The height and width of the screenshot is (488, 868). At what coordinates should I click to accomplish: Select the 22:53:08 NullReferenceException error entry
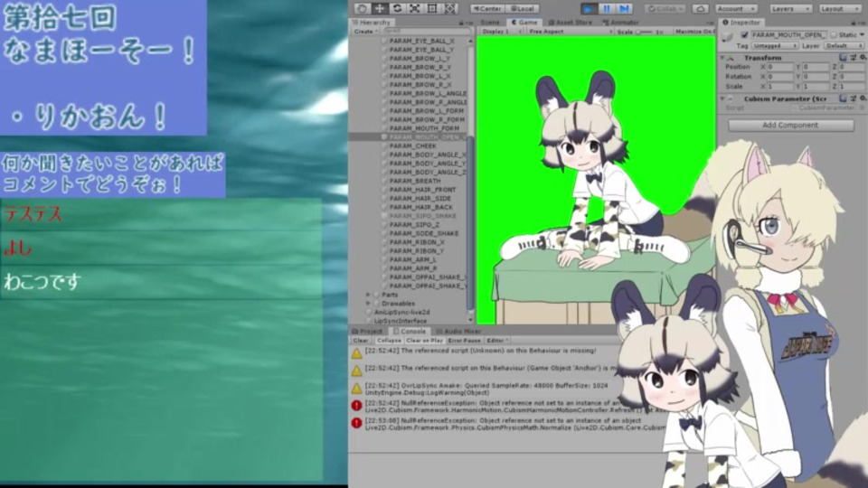(506, 424)
